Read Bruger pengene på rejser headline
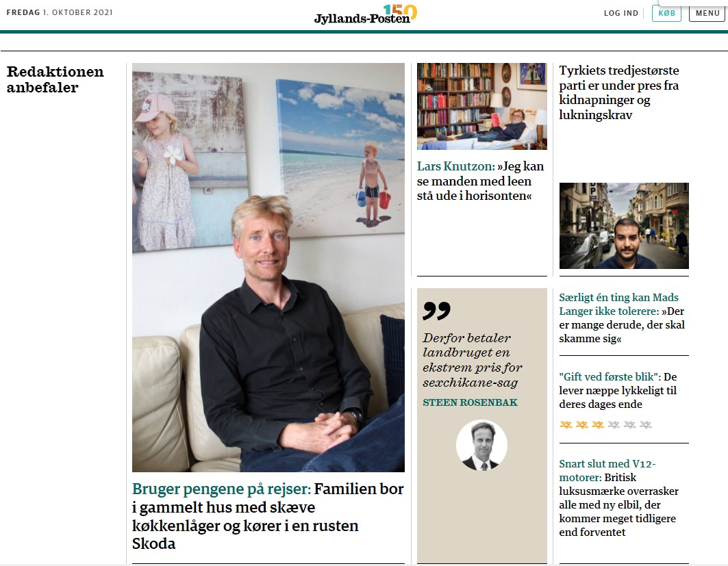 (x=268, y=516)
